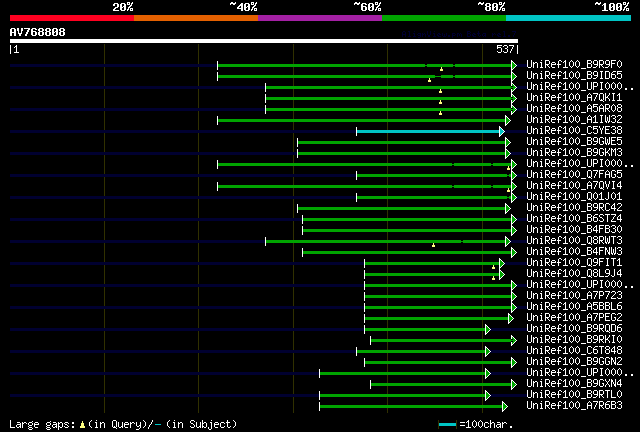Click the arrowhead ending the UniRef100_B9GXN4 alignment

coord(514,385)
